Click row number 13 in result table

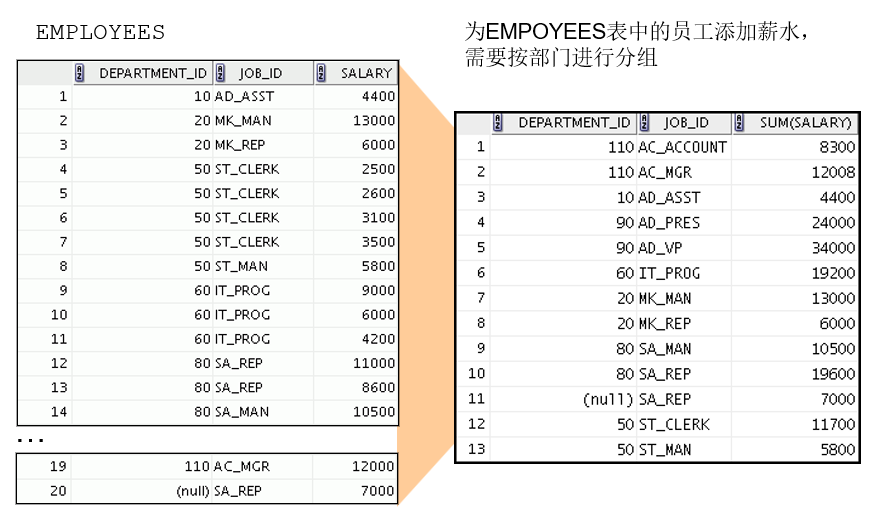pyautogui.click(x=476, y=449)
